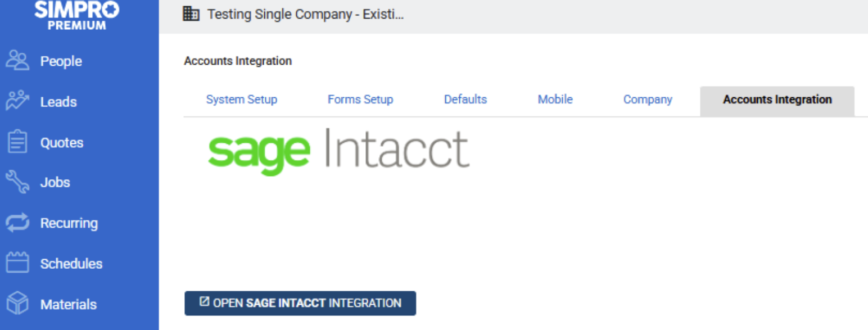Open the Forms Setup tab
868x330 pixels.
coord(360,100)
